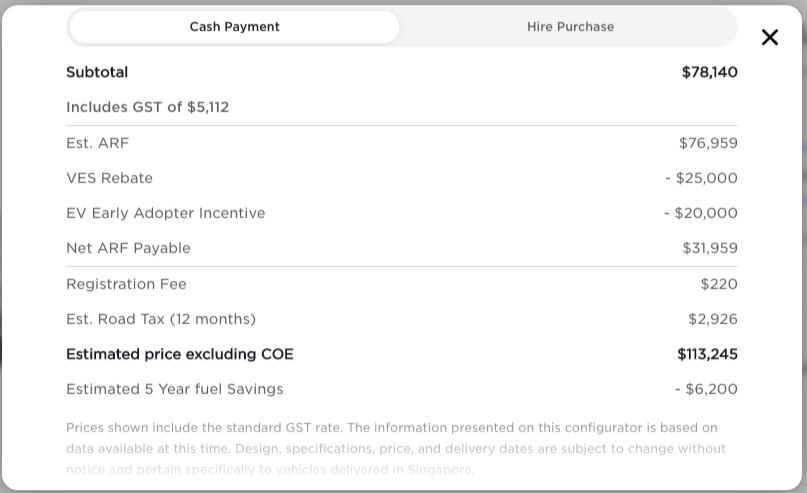Viewport: 807px width, 493px height.
Task: Click the $220 registration fee amount
Action: click(x=719, y=284)
